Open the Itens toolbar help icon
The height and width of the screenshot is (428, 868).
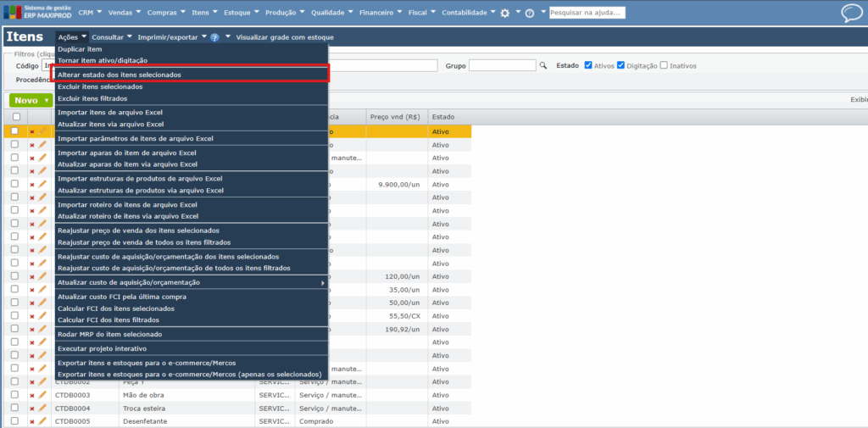coord(214,37)
